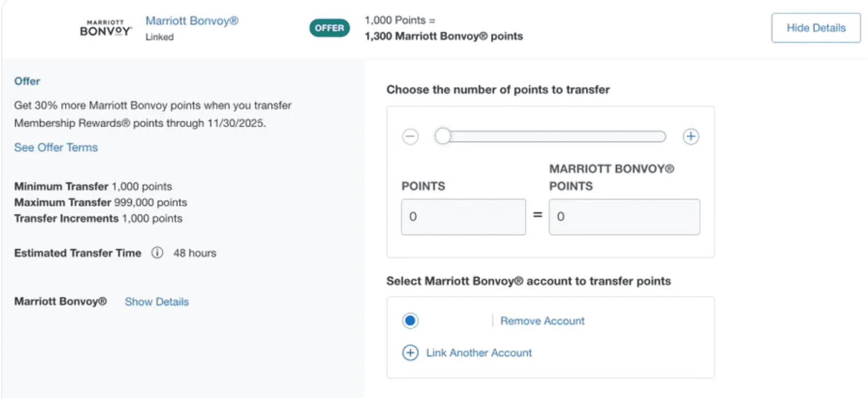
Task: Select the linked Marriott Bonvoy account radio button
Action: tap(410, 320)
